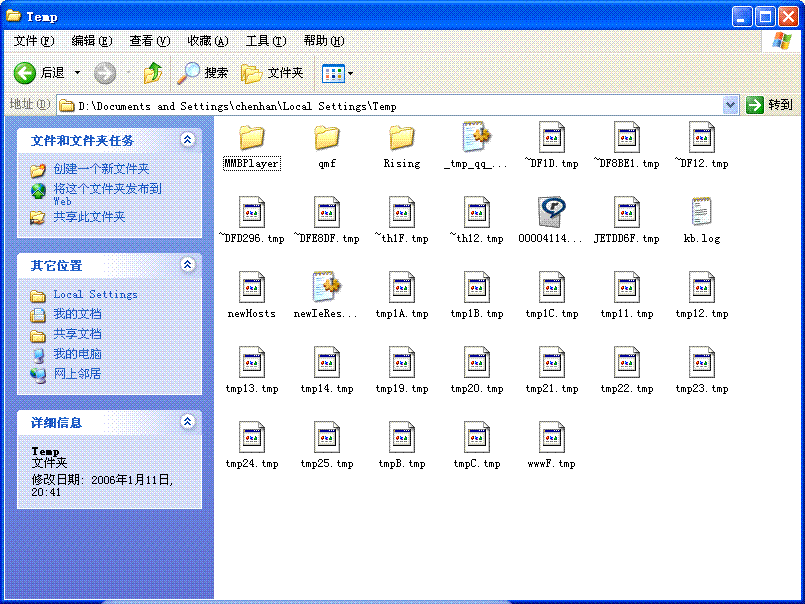Open the 工具(T) menu
The width and height of the screenshot is (805, 604).
click(x=265, y=41)
